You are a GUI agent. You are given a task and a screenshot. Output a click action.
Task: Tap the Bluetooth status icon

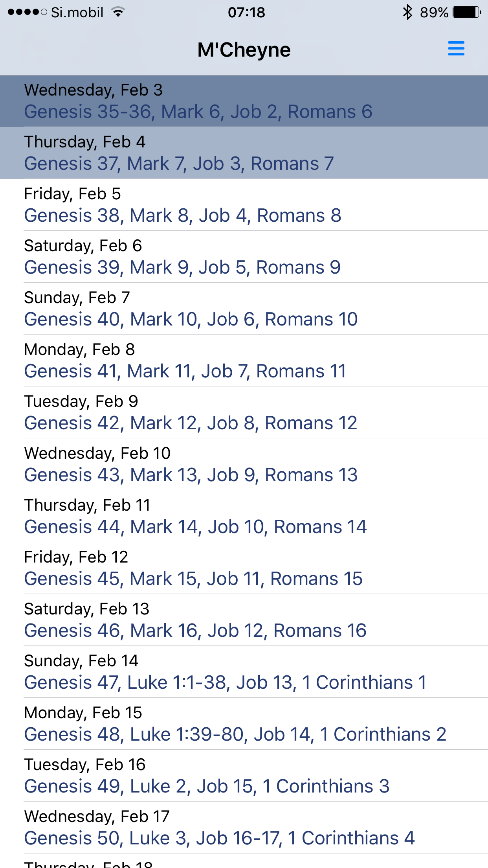407,12
